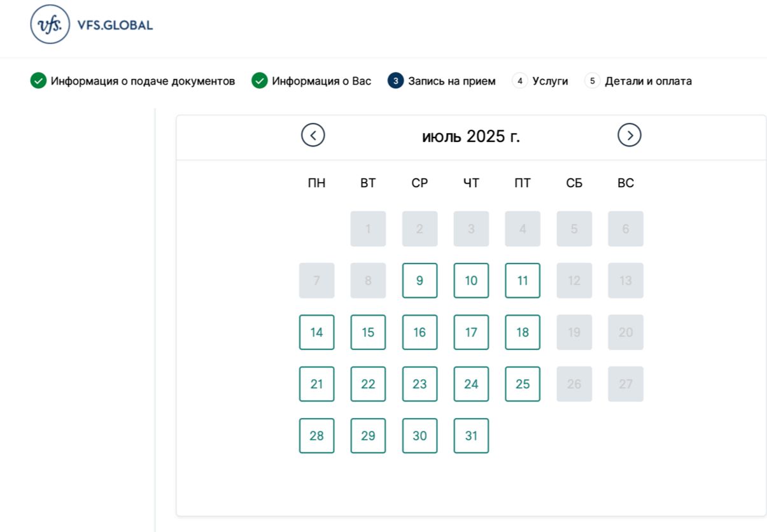Advance to next month with right arrow
This screenshot has width=767, height=532.
click(630, 135)
